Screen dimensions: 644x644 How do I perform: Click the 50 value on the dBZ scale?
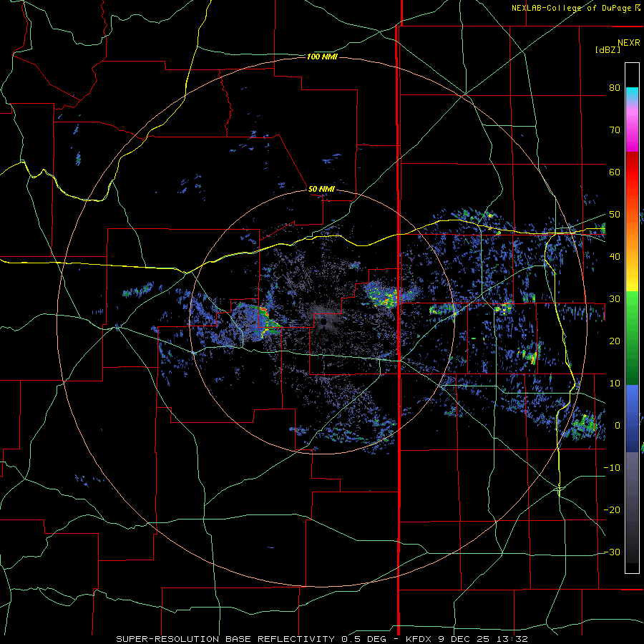(x=615, y=215)
